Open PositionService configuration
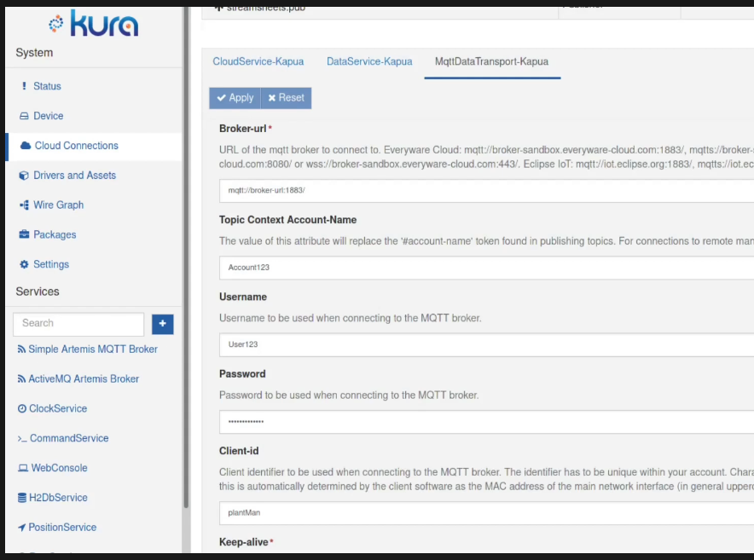 point(62,528)
